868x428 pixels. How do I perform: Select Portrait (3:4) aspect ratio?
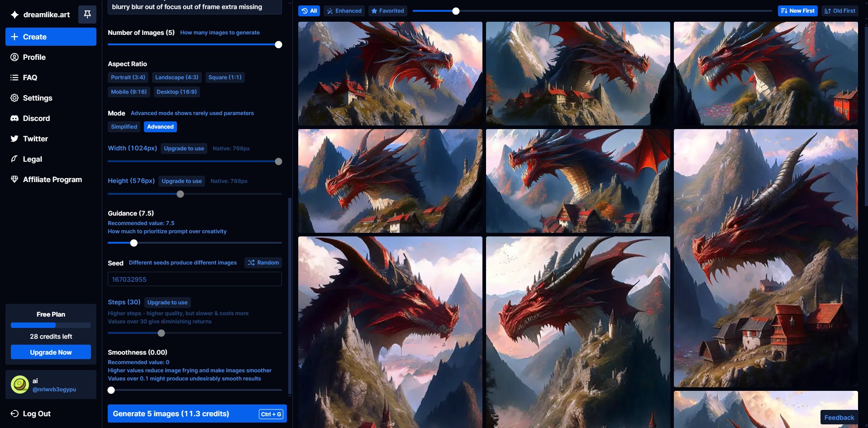[128, 77]
